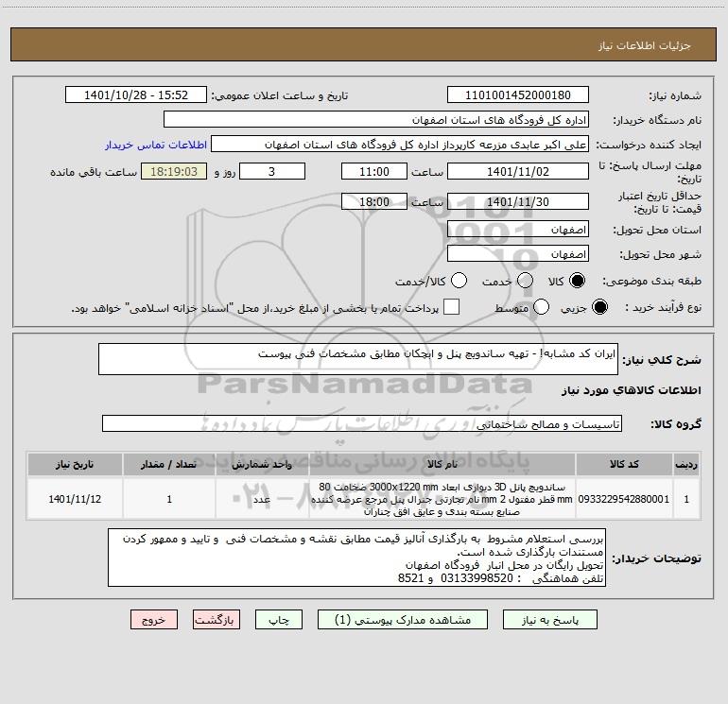Click the response deadline date 1401/11/02
Image resolution: width=728 pixels, height=704 pixels.
pos(518,171)
